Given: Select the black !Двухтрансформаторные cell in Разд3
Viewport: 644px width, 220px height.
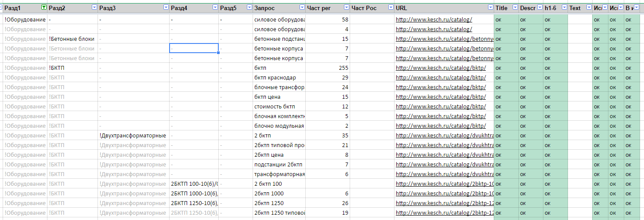Looking at the screenshot, I should [134, 135].
